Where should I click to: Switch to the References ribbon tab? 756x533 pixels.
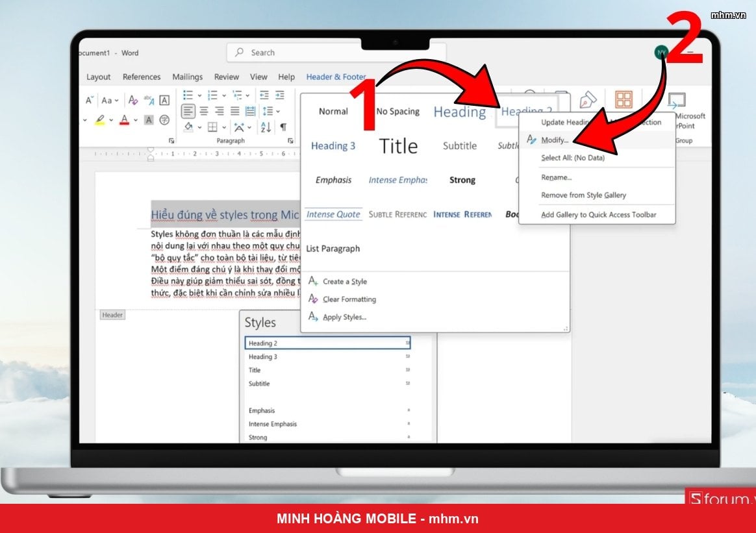pos(142,77)
